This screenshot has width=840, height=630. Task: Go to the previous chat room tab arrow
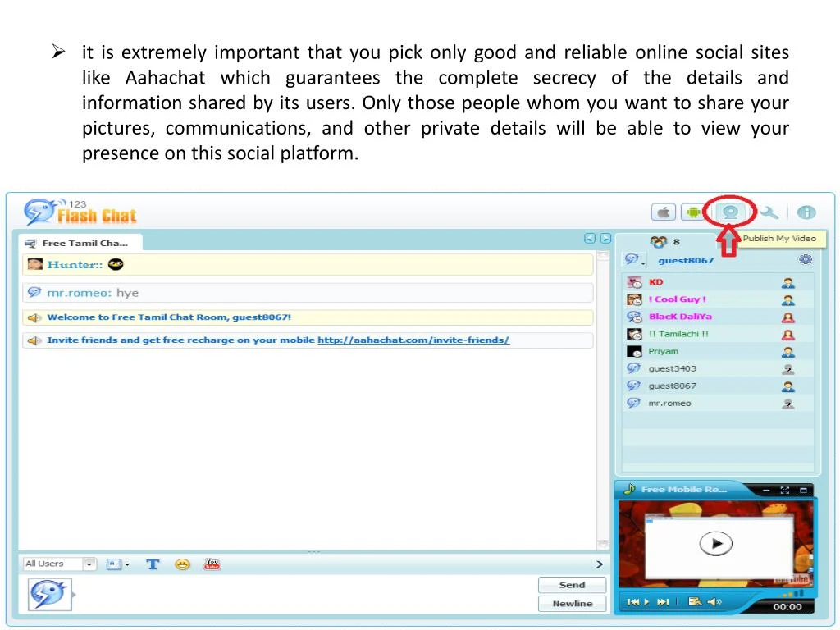tap(590, 239)
